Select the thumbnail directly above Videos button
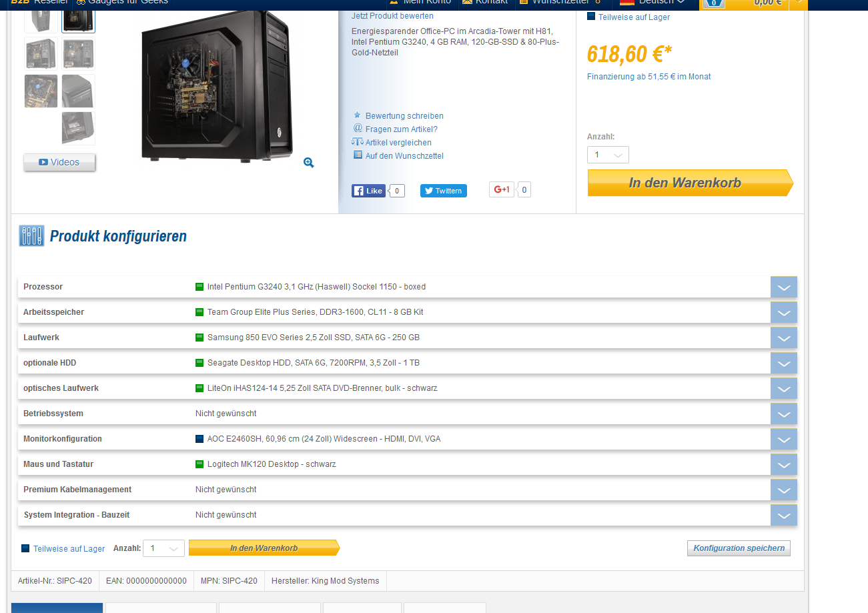 point(78,128)
